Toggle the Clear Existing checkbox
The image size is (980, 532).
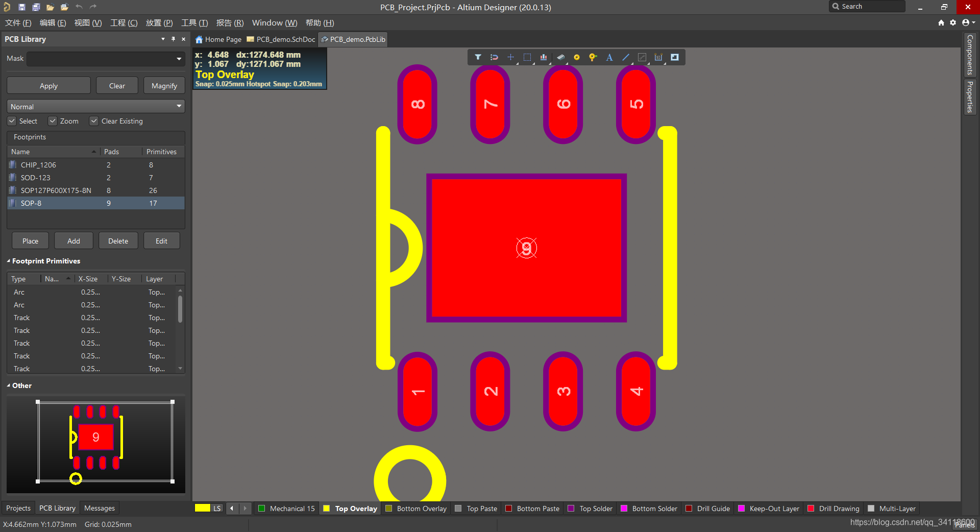(94, 121)
